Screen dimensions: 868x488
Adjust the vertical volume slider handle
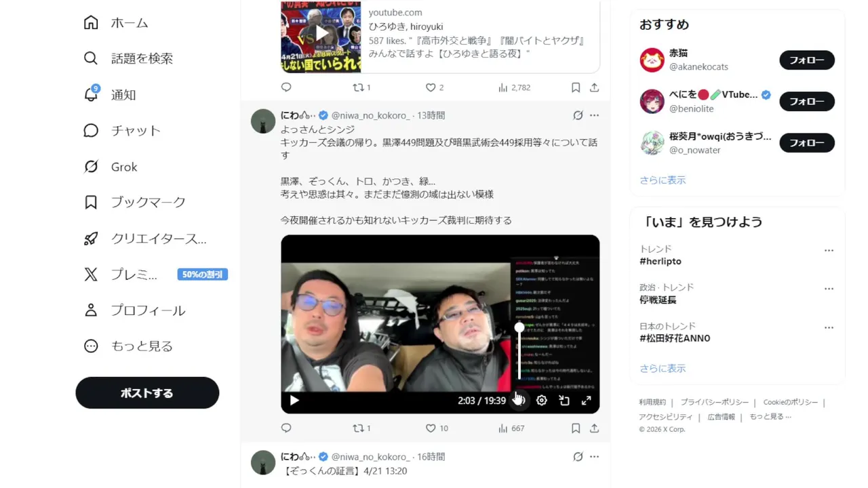coord(519,327)
